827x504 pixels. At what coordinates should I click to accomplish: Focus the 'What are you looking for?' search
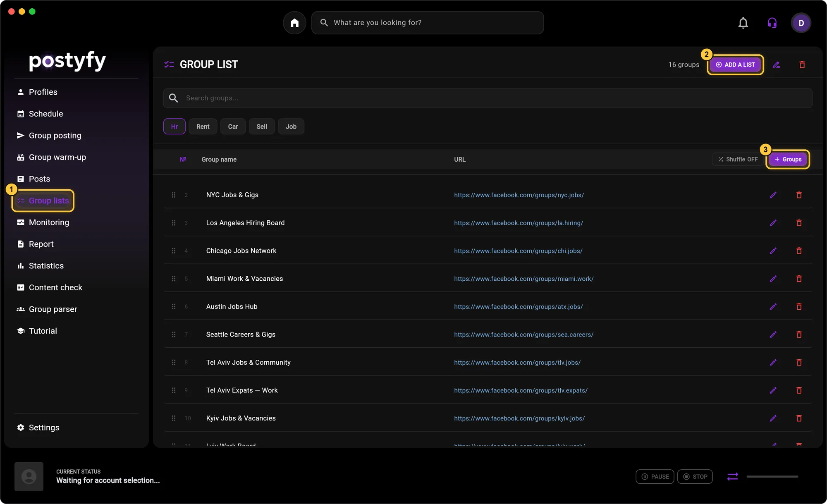428,23
